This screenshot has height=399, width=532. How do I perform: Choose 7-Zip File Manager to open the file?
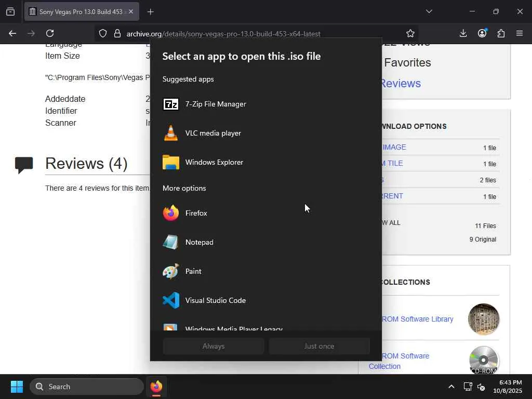tap(265, 104)
